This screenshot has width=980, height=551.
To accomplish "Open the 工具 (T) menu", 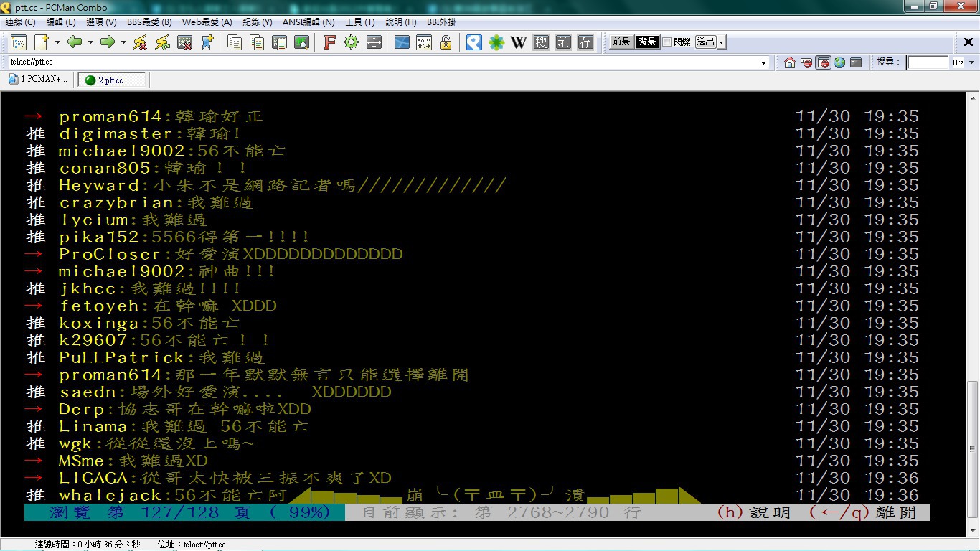I will point(360,22).
